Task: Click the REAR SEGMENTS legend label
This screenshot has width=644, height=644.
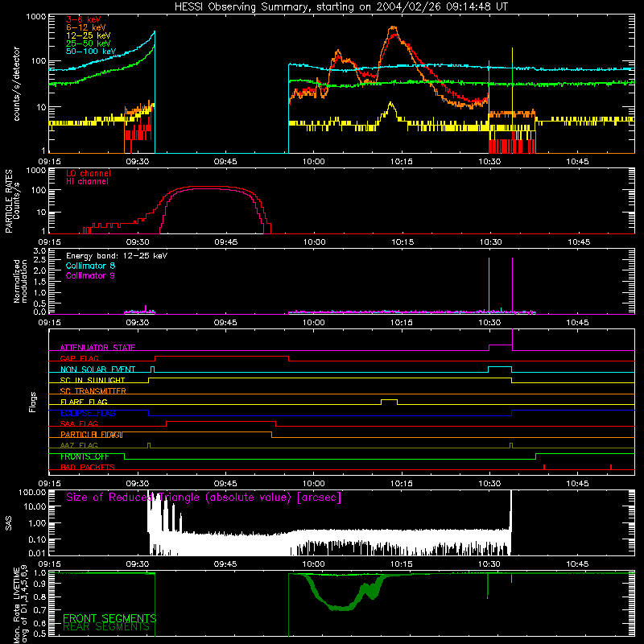Action: click(x=106, y=627)
